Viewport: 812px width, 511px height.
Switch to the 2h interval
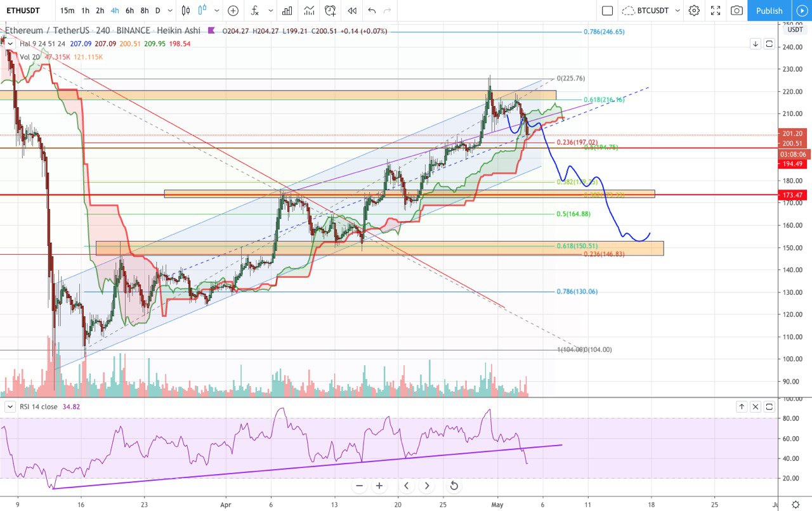100,10
